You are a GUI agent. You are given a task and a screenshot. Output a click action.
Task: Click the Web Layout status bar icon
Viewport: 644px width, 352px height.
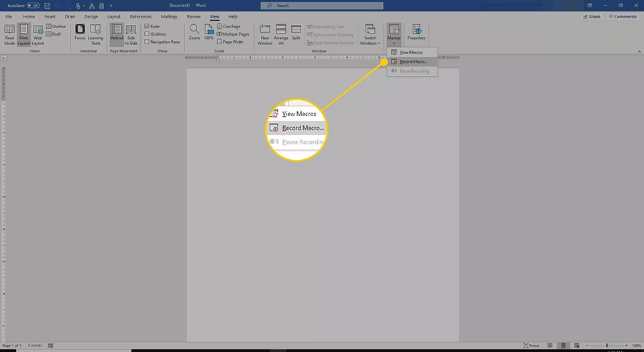[x=577, y=345]
